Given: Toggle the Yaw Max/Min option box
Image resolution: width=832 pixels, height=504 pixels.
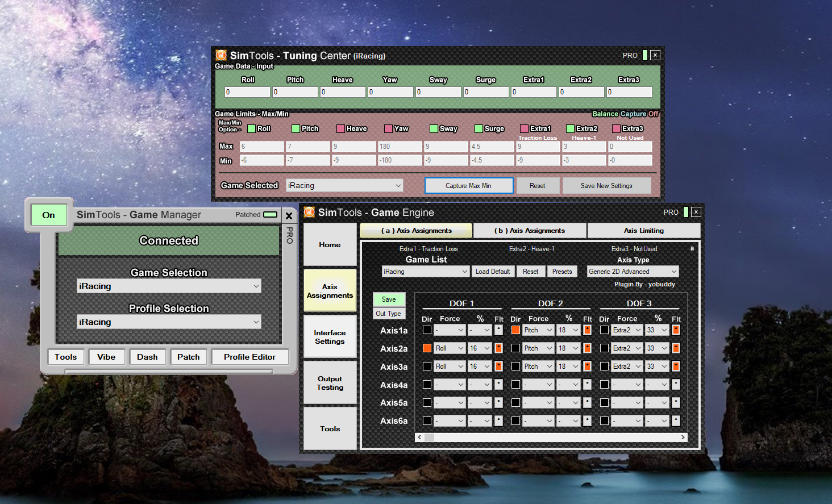Looking at the screenshot, I should tap(388, 128).
